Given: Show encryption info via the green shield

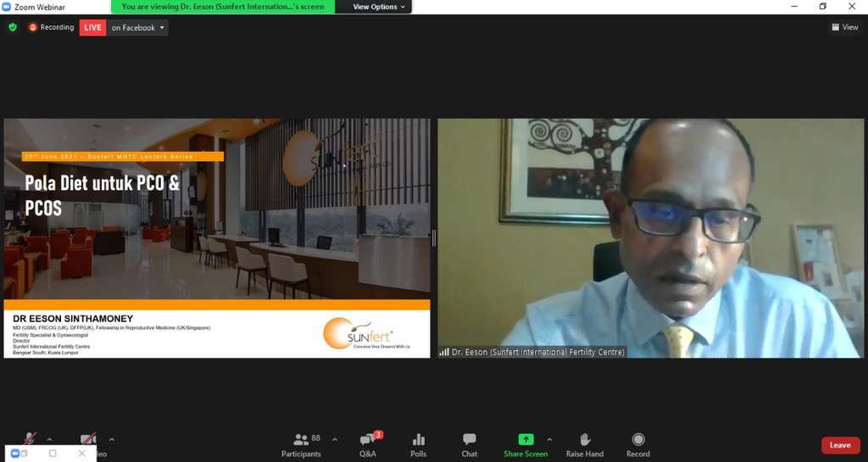Looking at the screenshot, I should [13, 27].
